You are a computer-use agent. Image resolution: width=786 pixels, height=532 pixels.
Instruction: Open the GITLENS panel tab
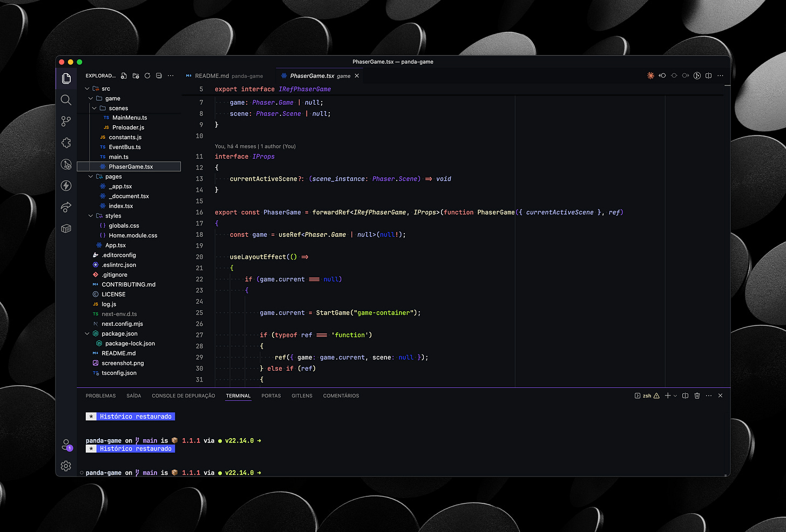coord(302,395)
